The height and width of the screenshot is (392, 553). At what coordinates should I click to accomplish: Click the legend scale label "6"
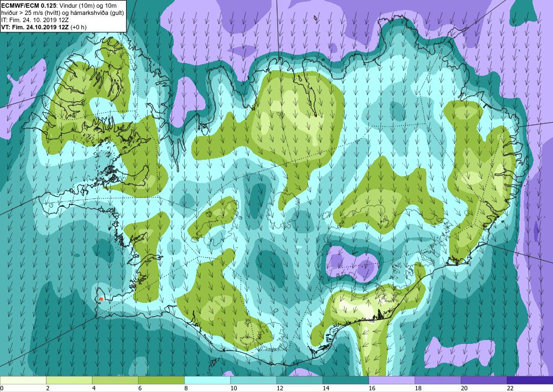click(140, 388)
